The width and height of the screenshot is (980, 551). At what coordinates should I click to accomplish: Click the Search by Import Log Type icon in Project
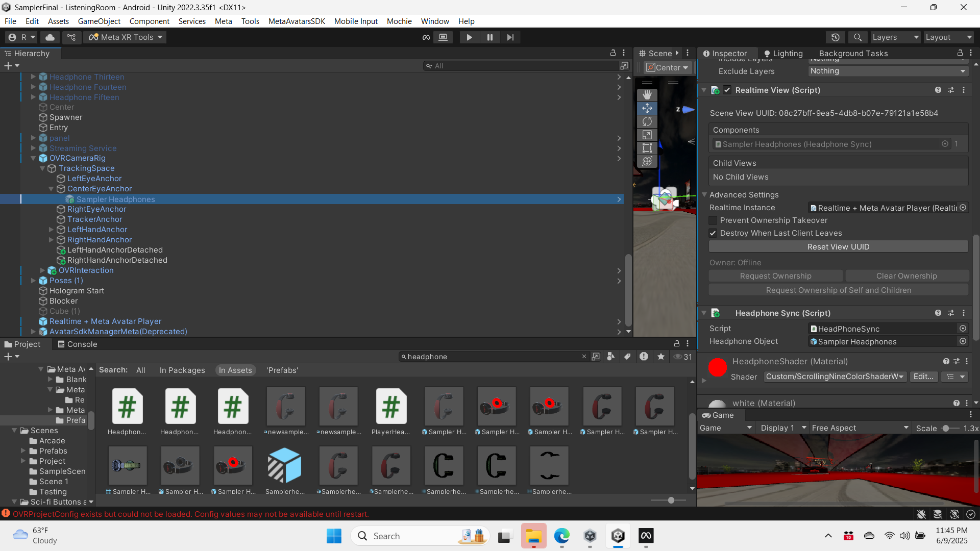(644, 357)
